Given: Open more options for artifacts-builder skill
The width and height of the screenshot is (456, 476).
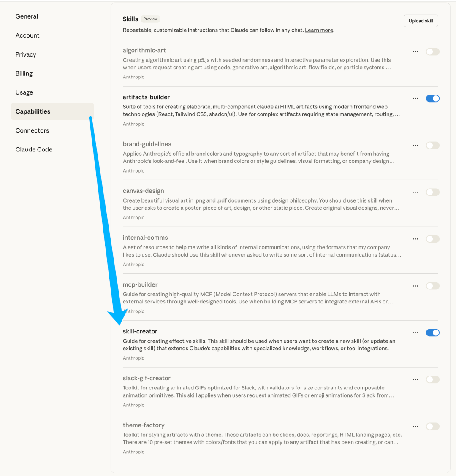Looking at the screenshot, I should click(415, 98).
